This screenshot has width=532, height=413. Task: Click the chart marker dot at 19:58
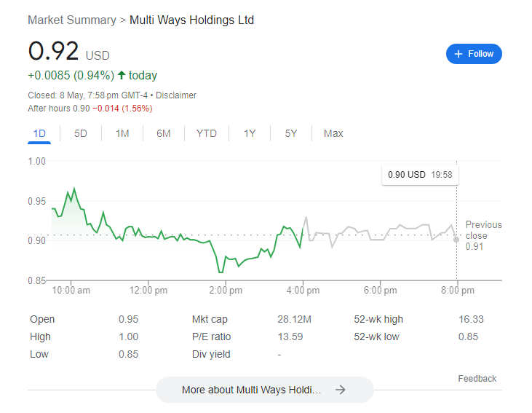click(x=456, y=240)
